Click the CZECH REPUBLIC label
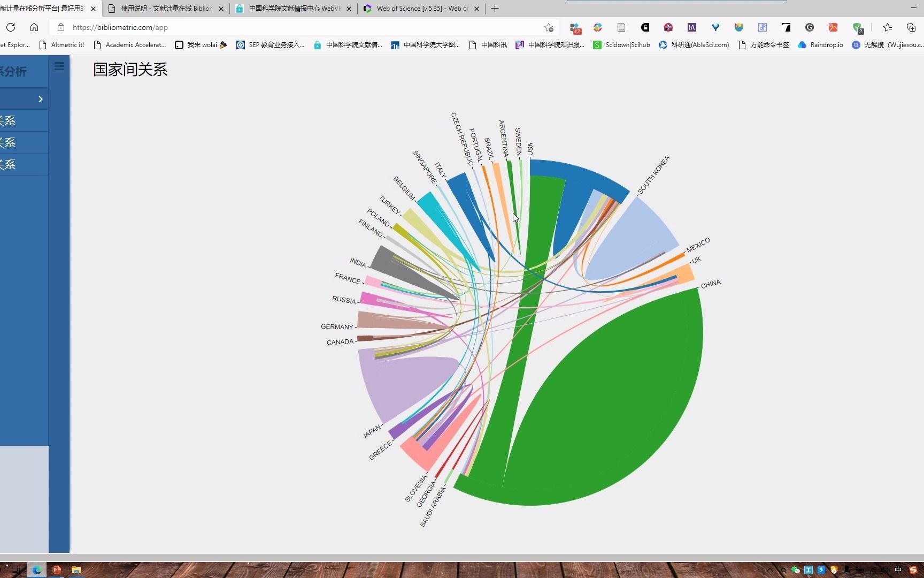Screen dimensions: 924x578 tap(462, 139)
